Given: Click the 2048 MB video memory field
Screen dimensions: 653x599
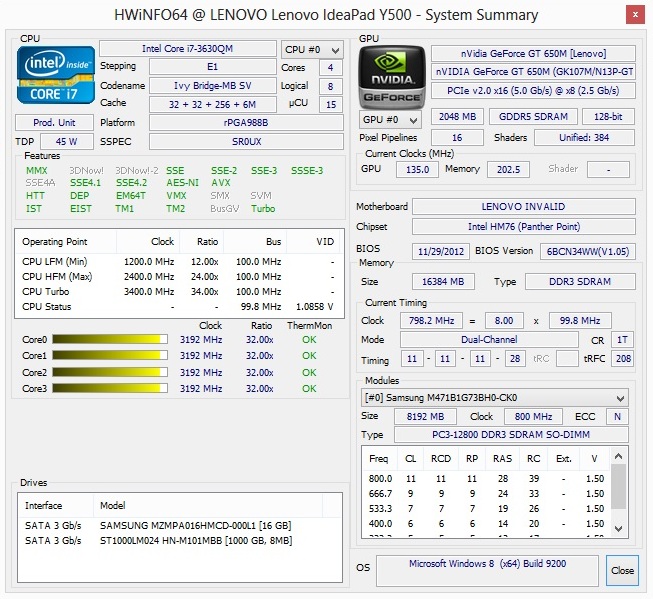Looking at the screenshot, I should click(457, 117).
